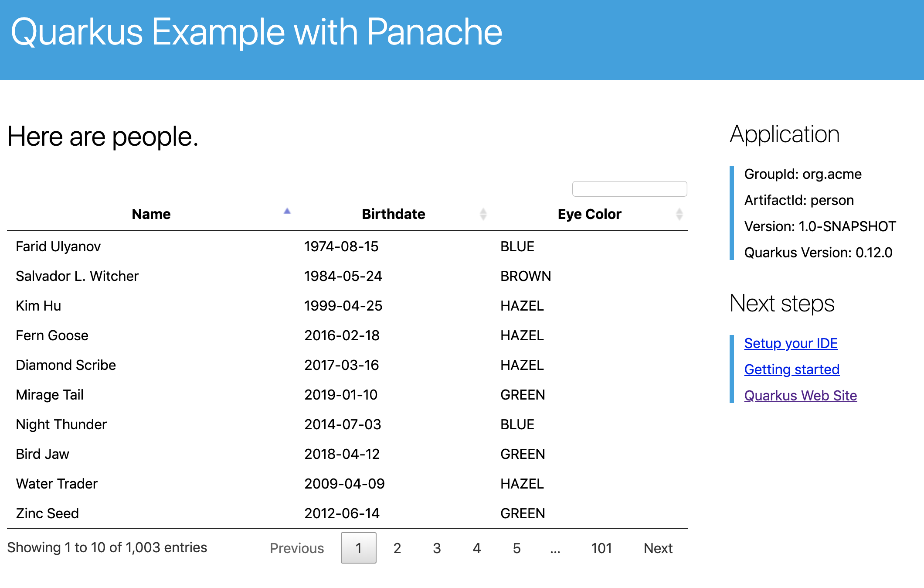The height and width of the screenshot is (588, 924).
Task: Sort table by Eye Color header
Action: pyautogui.click(x=589, y=214)
